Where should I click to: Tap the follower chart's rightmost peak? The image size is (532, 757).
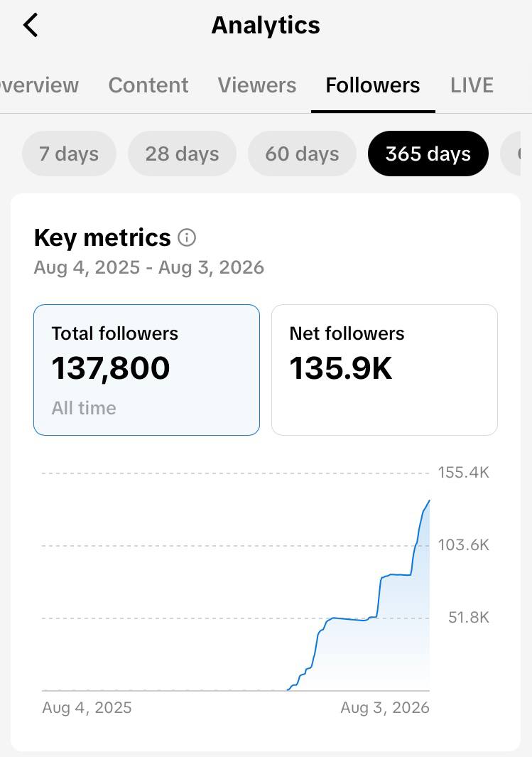429,502
